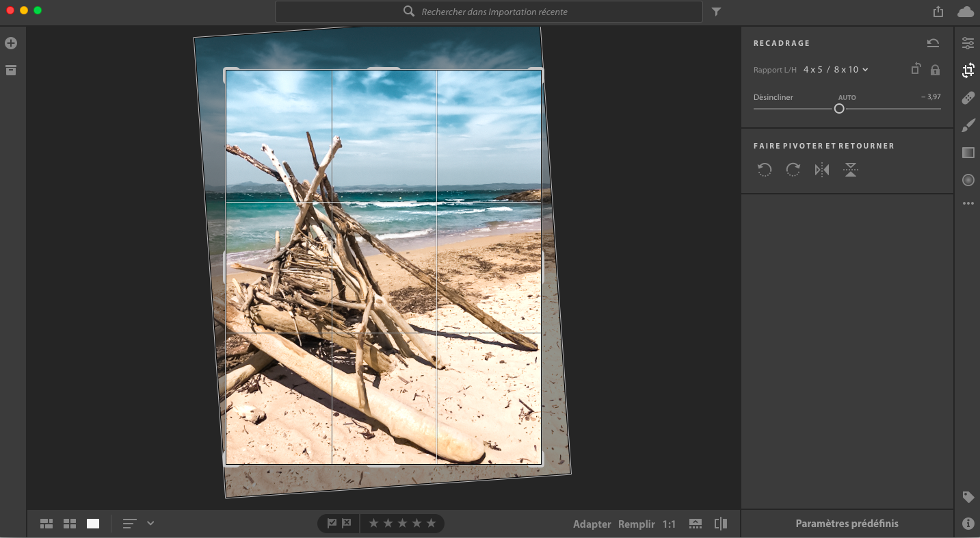Select the Healing Brush tool
Screen dimensions: 980x538
(968, 98)
